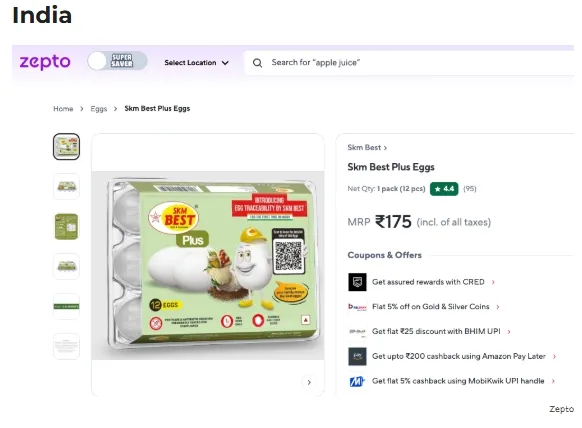Click the BHIM UPI offer icon

pyautogui.click(x=357, y=331)
